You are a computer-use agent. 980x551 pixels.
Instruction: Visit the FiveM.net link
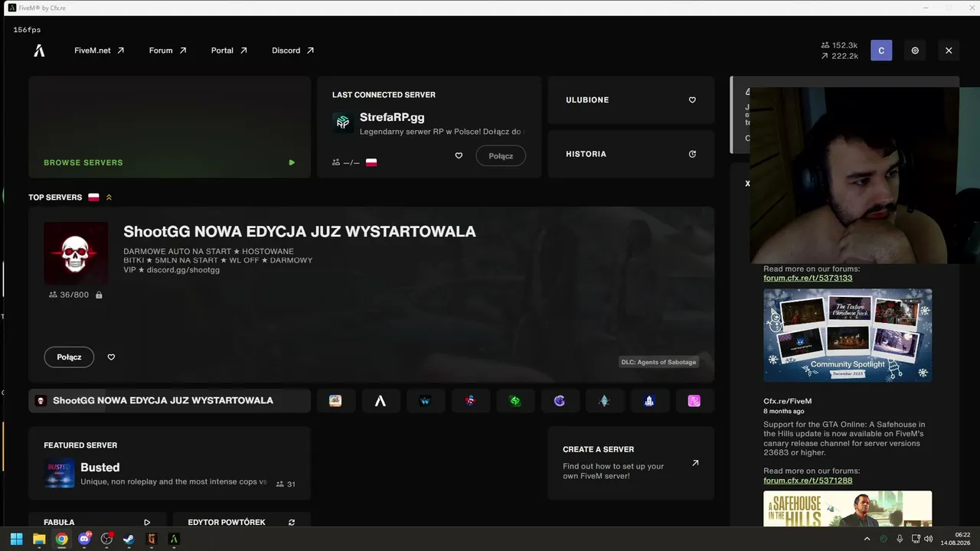coord(100,51)
